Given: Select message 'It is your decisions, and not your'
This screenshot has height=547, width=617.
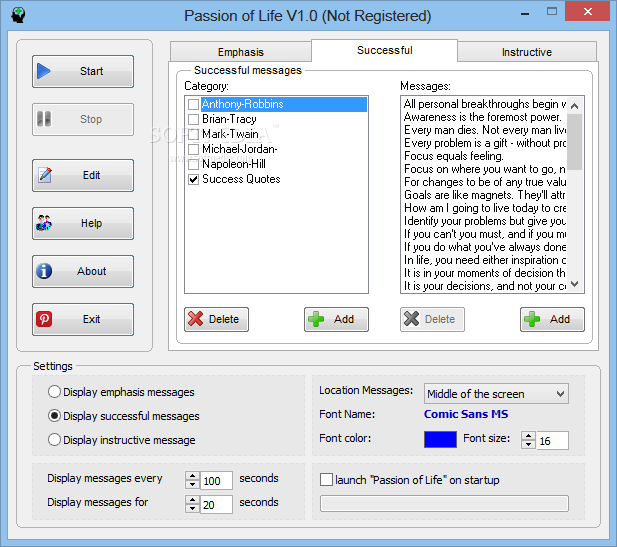Looking at the screenshot, I should click(484, 286).
